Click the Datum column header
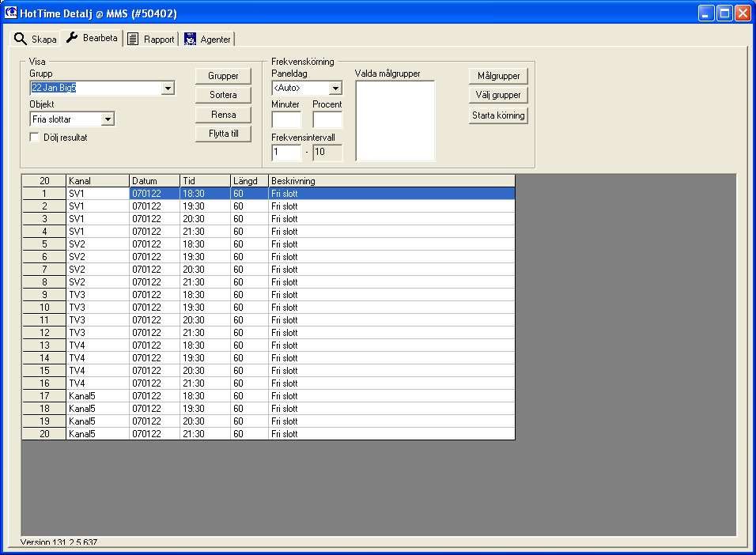This screenshot has width=756, height=555. (x=154, y=181)
